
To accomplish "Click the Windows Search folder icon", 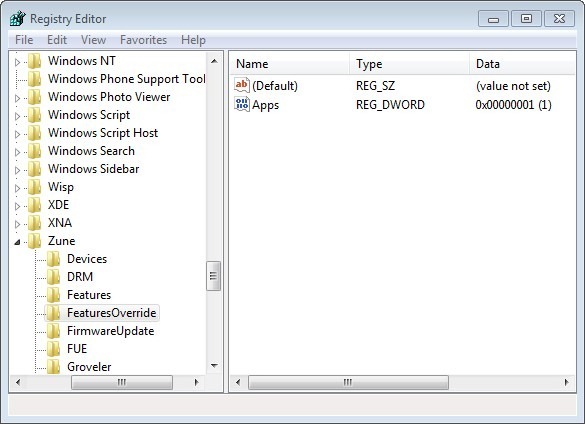I will (35, 151).
